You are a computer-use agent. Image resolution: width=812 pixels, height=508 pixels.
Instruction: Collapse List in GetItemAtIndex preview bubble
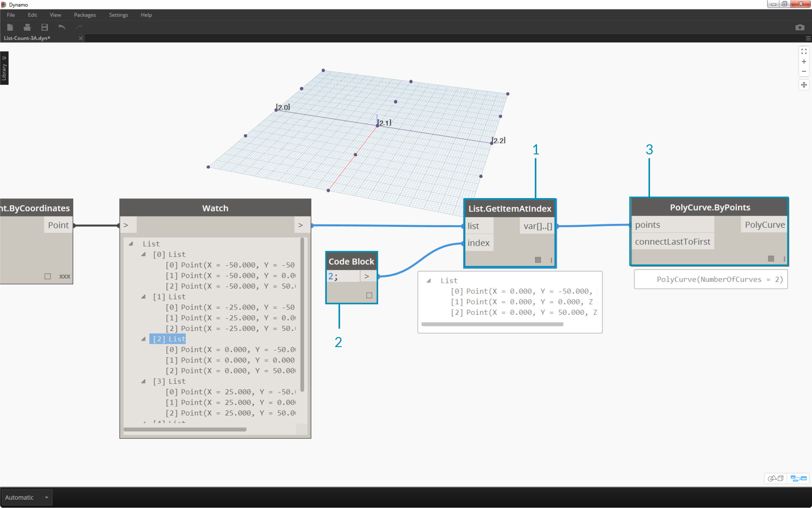(x=429, y=281)
